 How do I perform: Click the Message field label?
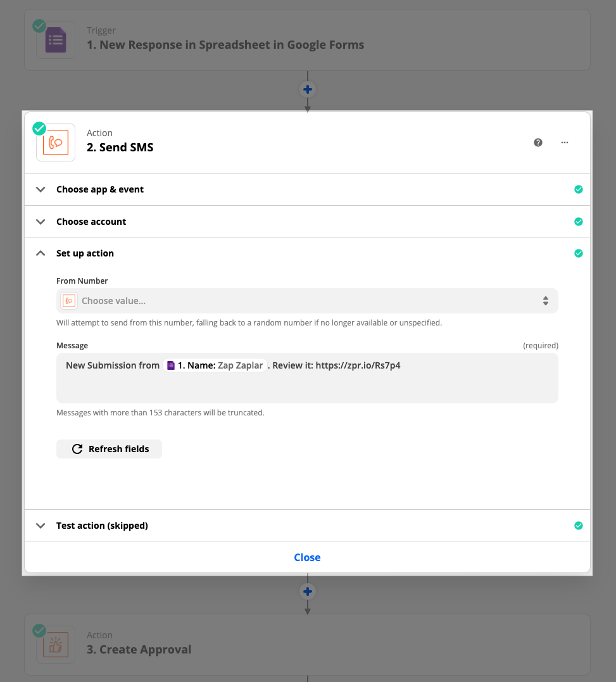pos(72,345)
